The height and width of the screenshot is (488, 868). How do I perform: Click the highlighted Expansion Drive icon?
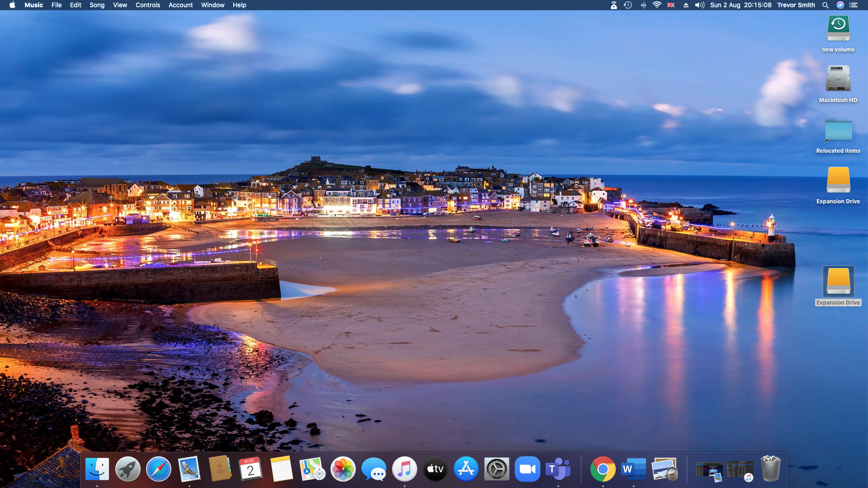[x=838, y=281]
